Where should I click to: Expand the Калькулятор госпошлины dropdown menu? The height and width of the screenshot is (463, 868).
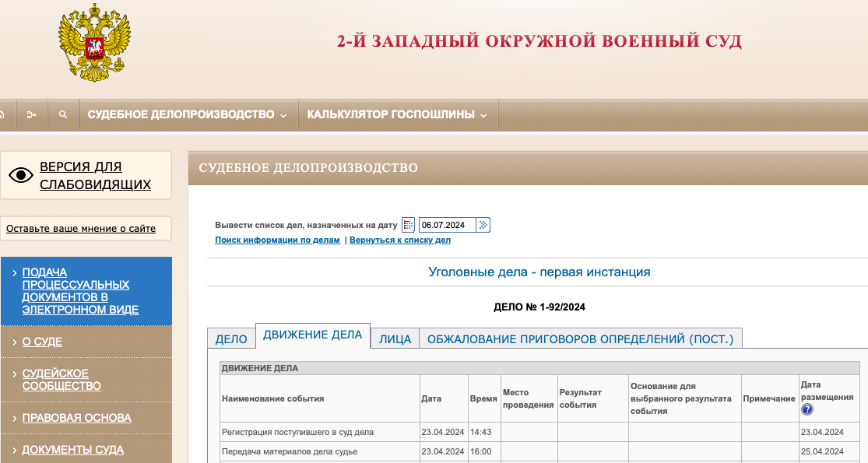click(x=397, y=115)
